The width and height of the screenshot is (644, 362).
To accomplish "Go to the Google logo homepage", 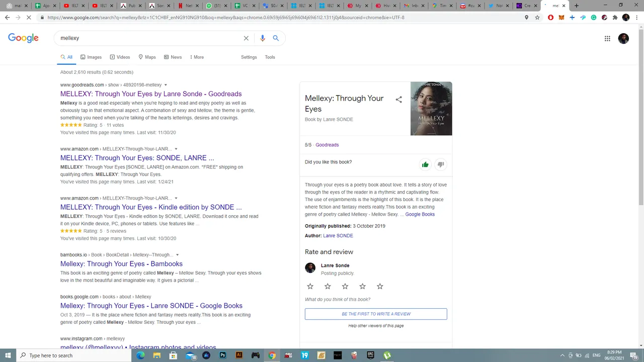I will tap(23, 38).
